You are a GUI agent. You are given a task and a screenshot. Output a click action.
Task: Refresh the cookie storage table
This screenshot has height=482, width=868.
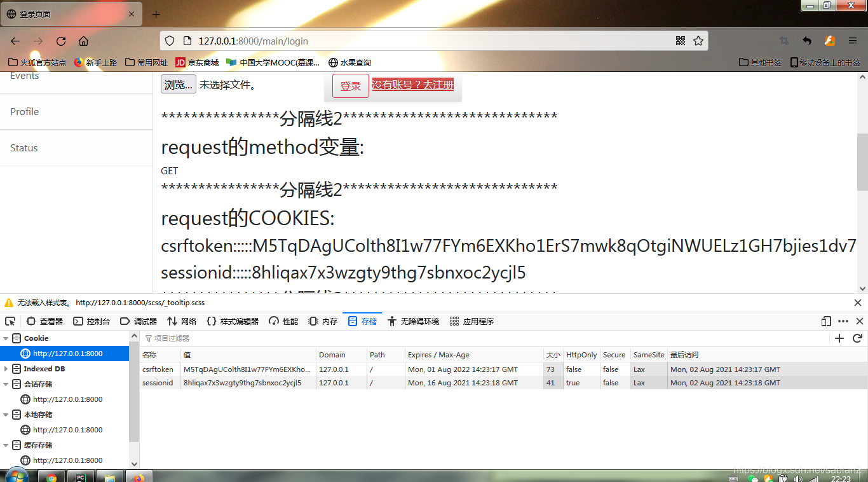pos(857,338)
